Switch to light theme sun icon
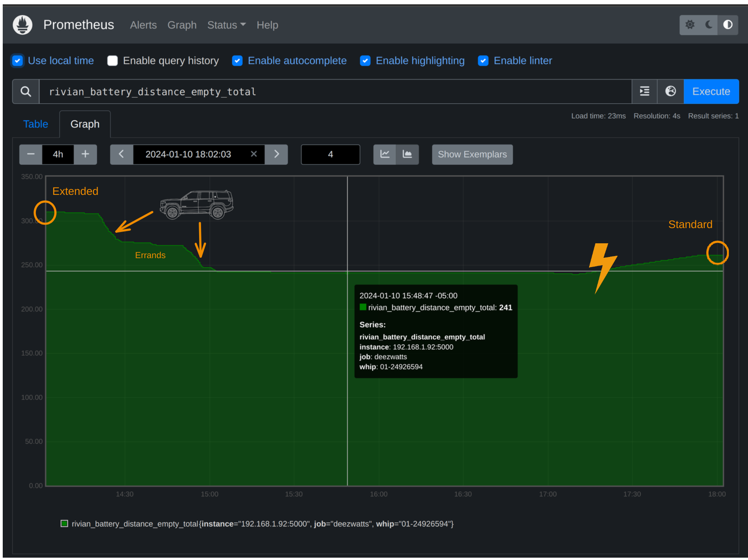The width and height of the screenshot is (748, 560). pyautogui.click(x=690, y=25)
